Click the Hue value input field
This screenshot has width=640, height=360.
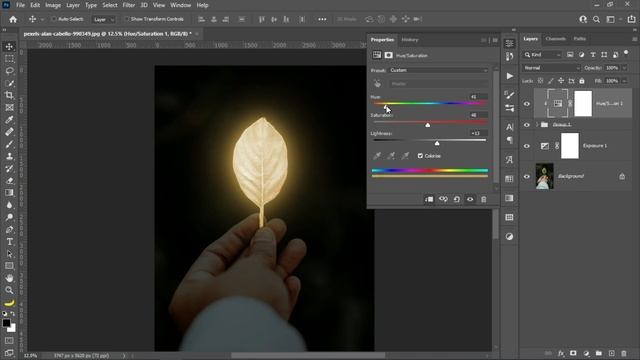[x=478, y=97]
